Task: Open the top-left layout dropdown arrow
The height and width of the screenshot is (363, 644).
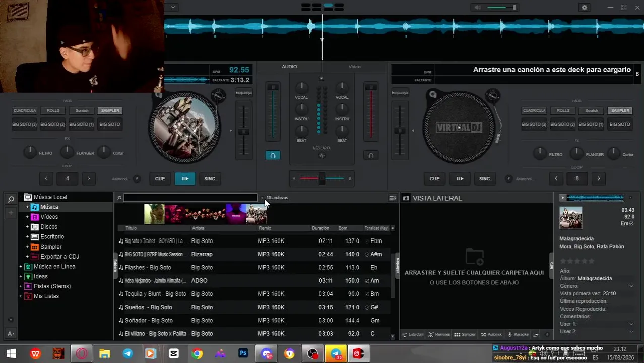Action: [x=173, y=7]
